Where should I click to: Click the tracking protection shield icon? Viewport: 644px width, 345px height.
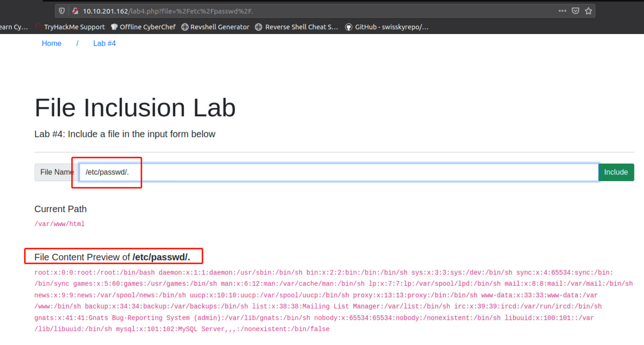pos(62,11)
